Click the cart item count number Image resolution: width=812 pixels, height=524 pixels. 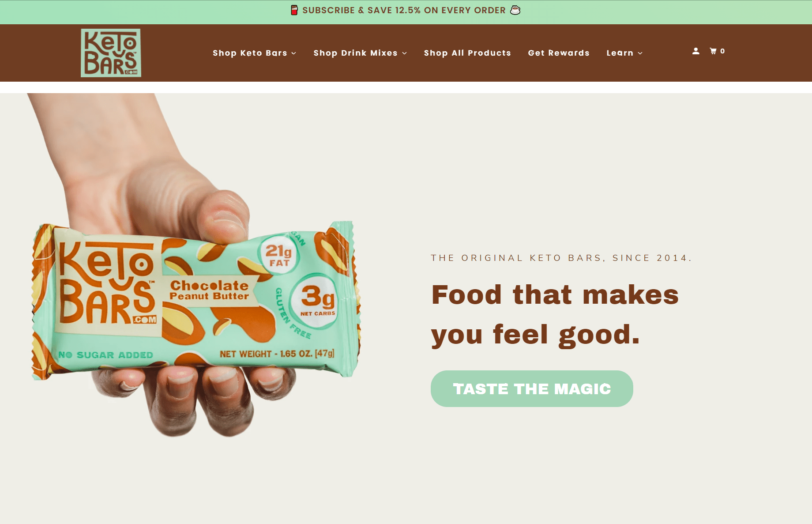pyautogui.click(x=722, y=51)
